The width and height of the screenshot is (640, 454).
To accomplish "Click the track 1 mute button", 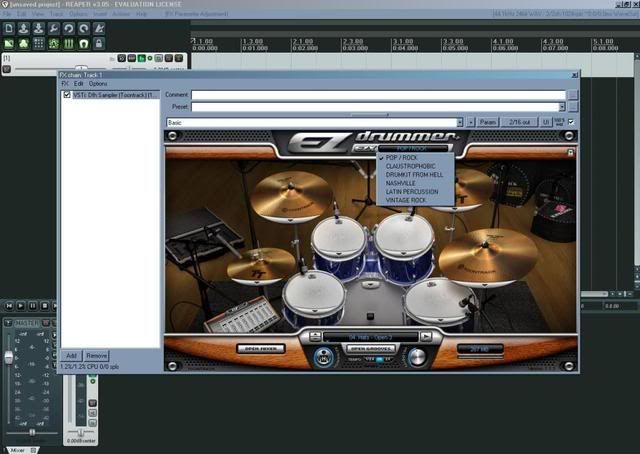I will coord(169,58).
